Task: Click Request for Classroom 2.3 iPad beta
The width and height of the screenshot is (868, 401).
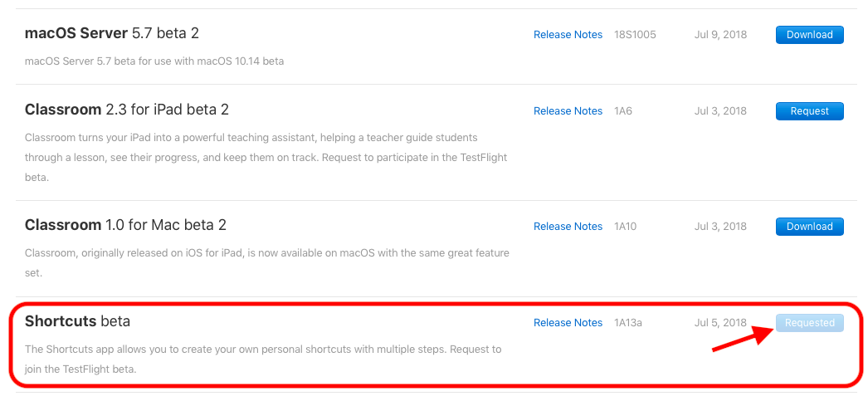Action: point(809,111)
